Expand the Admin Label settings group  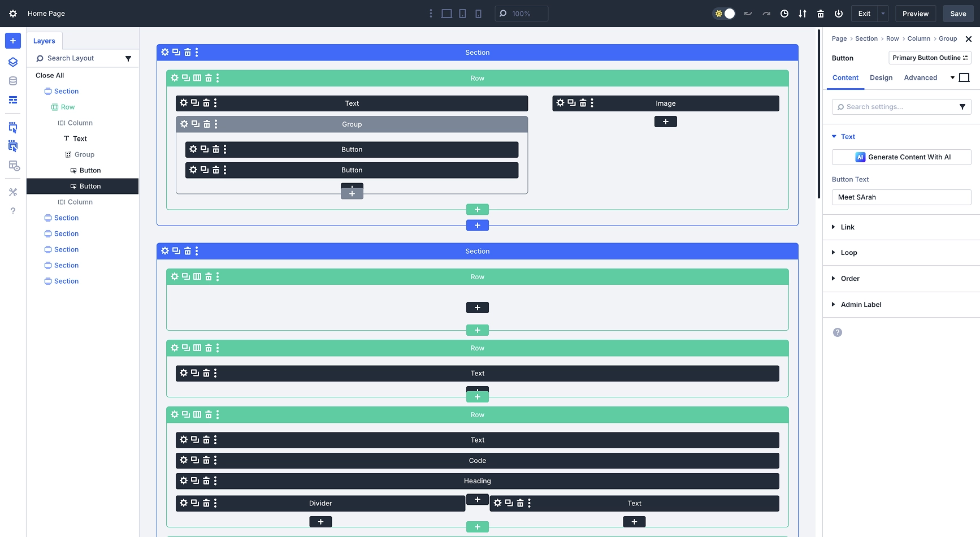(861, 305)
